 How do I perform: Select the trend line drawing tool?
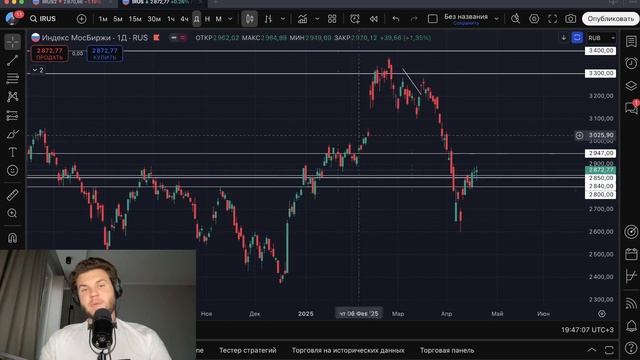pyautogui.click(x=13, y=60)
